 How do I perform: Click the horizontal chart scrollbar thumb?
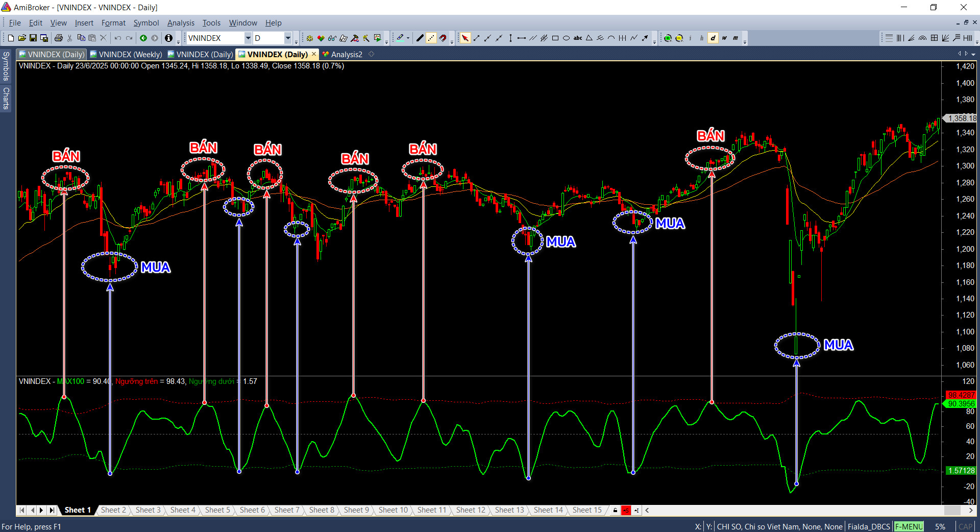[952, 510]
